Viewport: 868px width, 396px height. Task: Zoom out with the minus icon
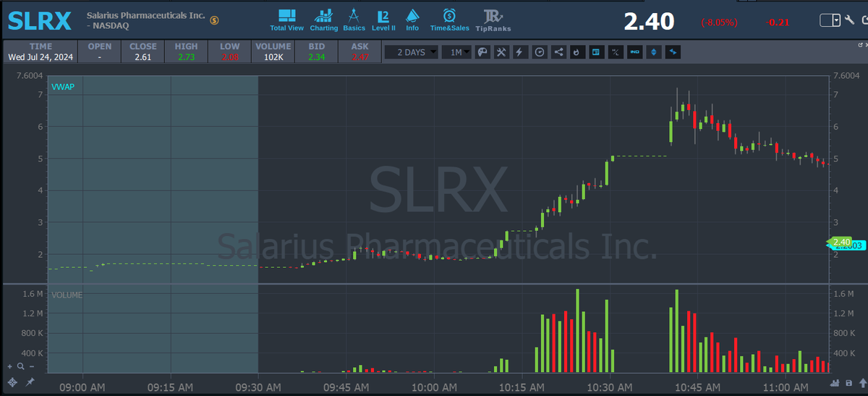(30, 367)
